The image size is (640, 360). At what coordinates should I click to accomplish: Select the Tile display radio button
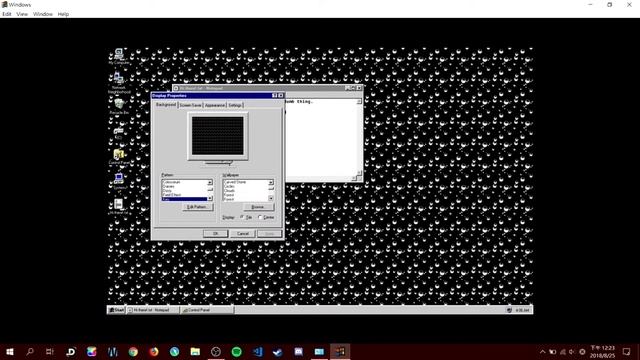pyautogui.click(x=242, y=217)
